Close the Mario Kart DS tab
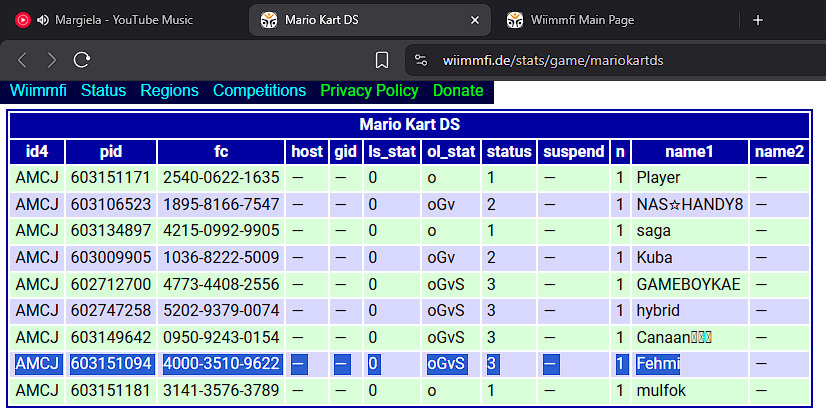 point(475,20)
